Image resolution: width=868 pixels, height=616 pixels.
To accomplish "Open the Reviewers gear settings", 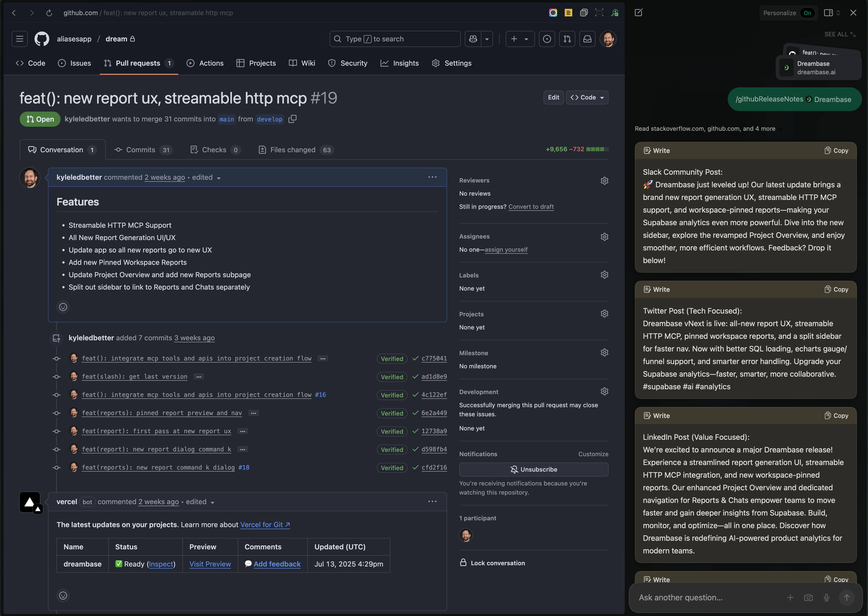I will click(604, 181).
